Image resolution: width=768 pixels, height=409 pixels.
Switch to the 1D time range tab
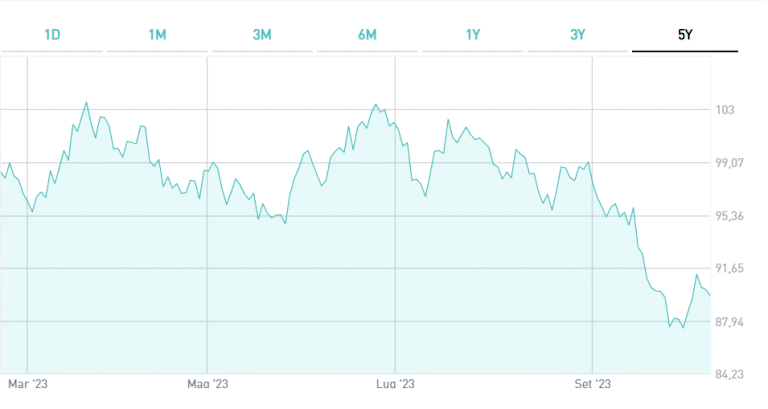click(52, 35)
